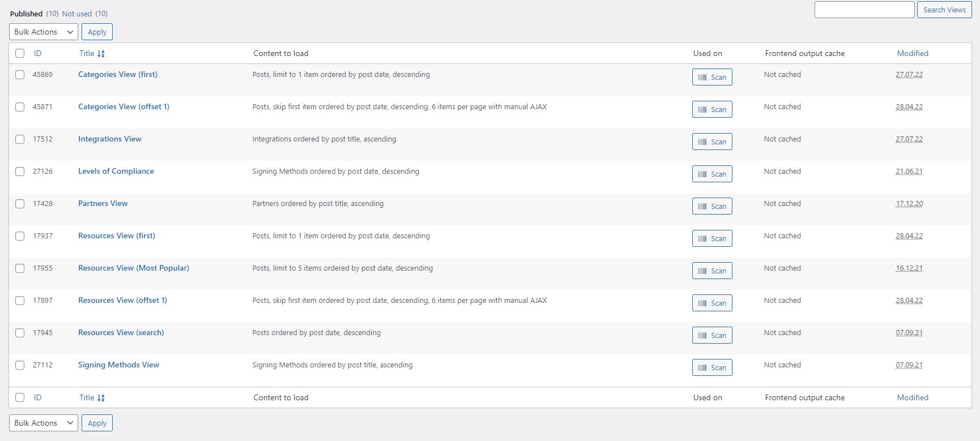Sort by ID in the table header
The image size is (980, 441).
tap(37, 53)
